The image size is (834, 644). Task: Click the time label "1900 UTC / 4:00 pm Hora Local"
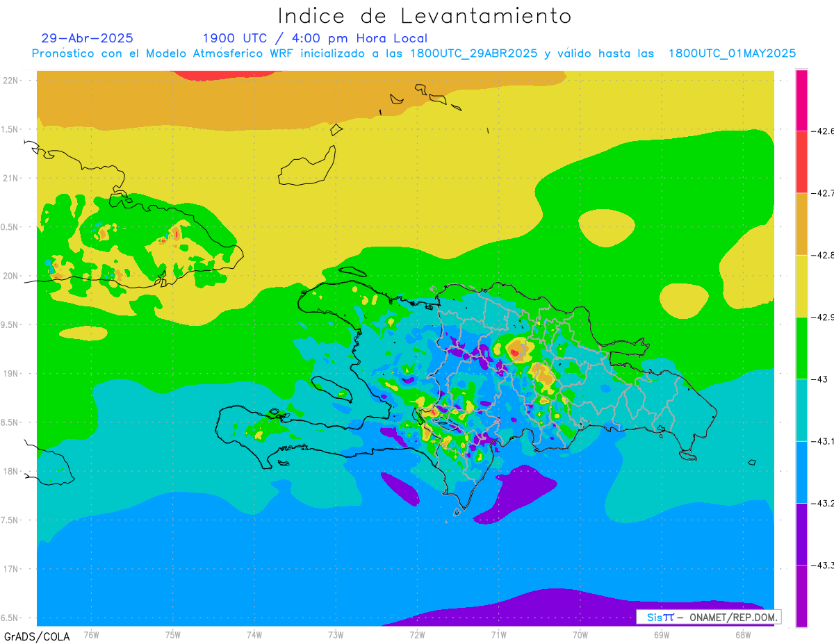pyautogui.click(x=315, y=38)
